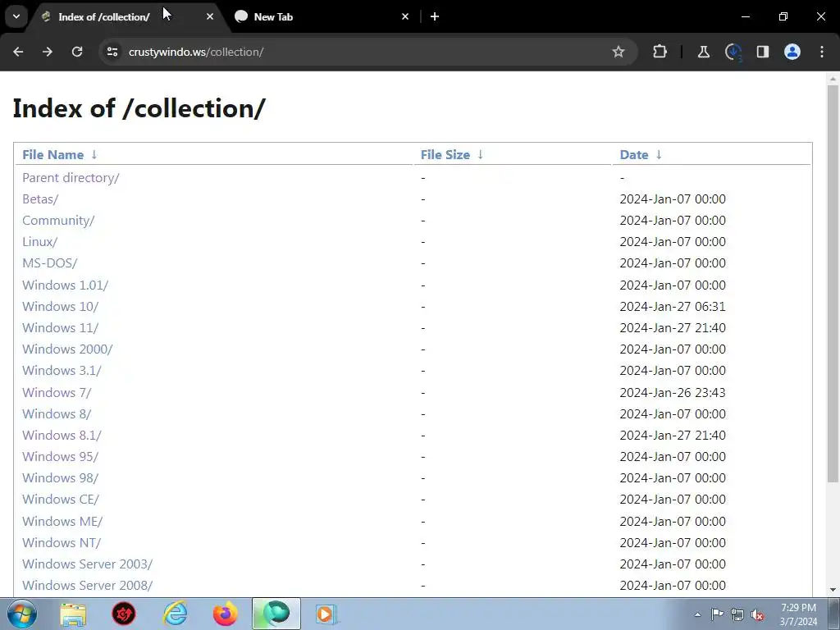Open the Windows Server 2003/ folder
840x630 pixels.
(x=87, y=564)
